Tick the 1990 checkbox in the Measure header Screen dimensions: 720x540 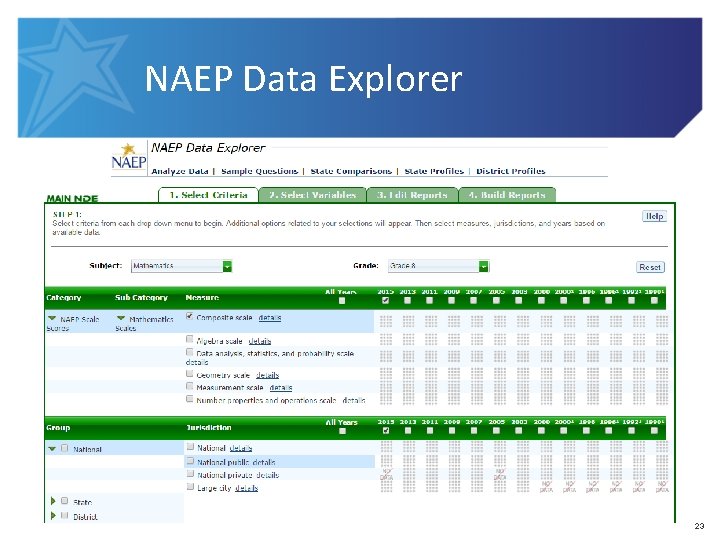[x=654, y=300]
